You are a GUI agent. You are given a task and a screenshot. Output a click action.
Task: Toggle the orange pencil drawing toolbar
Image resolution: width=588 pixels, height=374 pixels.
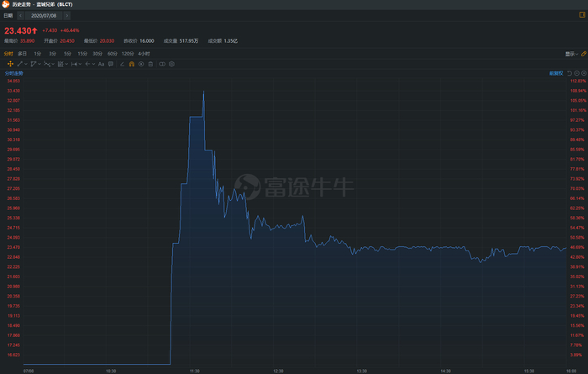584,54
